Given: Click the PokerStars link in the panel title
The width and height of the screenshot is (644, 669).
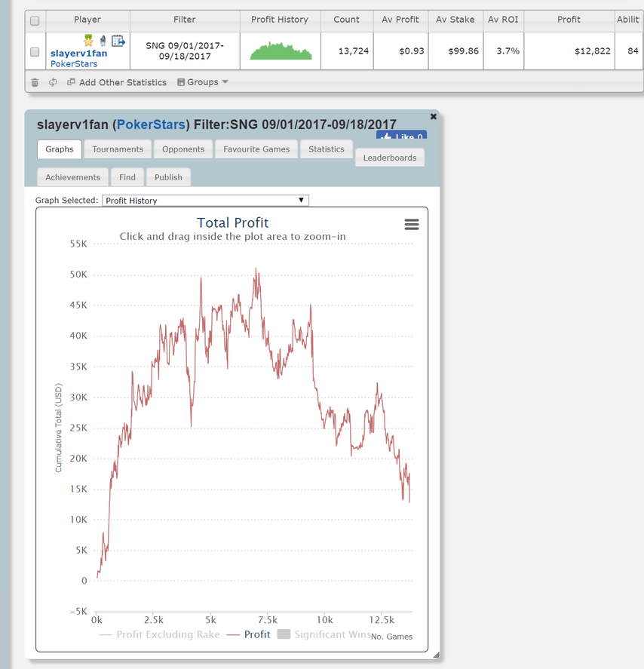Looking at the screenshot, I should [151, 124].
